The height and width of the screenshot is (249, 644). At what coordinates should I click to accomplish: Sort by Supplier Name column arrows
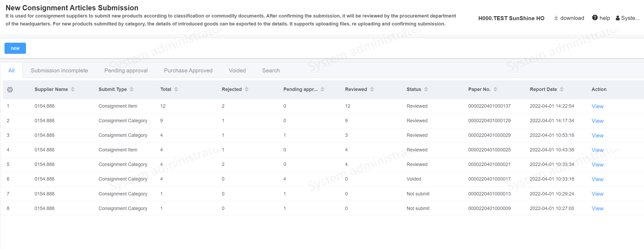coord(73,89)
